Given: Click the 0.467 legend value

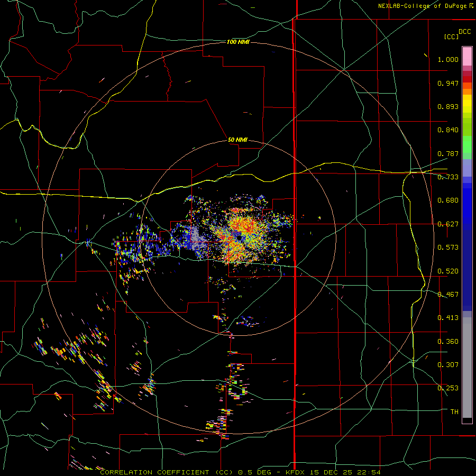Looking at the screenshot, I should pyautogui.click(x=448, y=295).
